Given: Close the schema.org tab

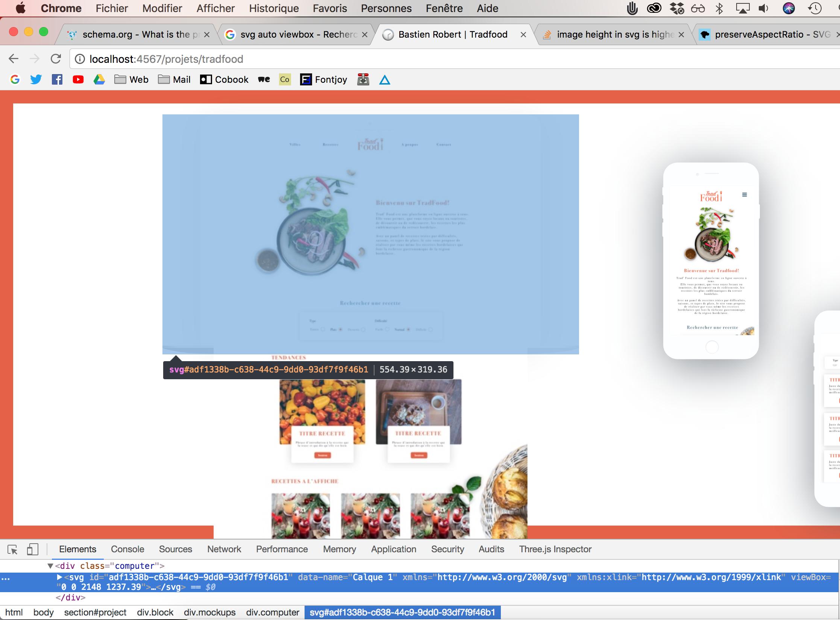Looking at the screenshot, I should click(x=206, y=35).
